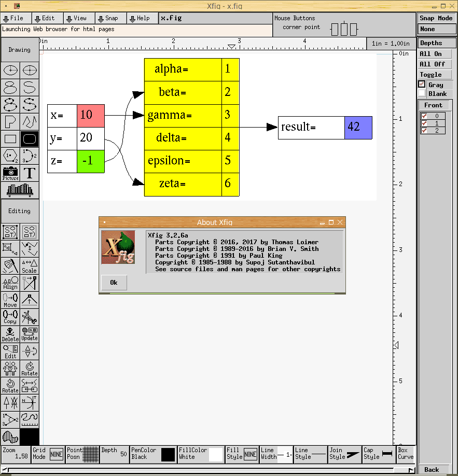
Task: Select the compound glue tool
Action: click(x=10, y=232)
